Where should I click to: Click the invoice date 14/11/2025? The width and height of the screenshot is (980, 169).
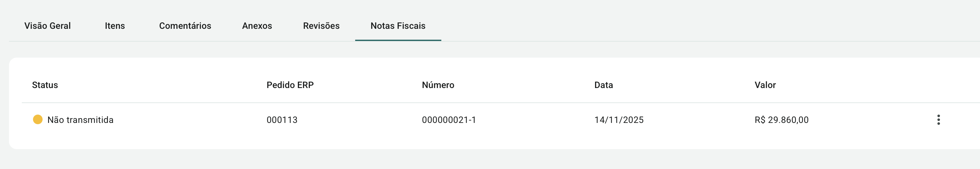pos(619,120)
